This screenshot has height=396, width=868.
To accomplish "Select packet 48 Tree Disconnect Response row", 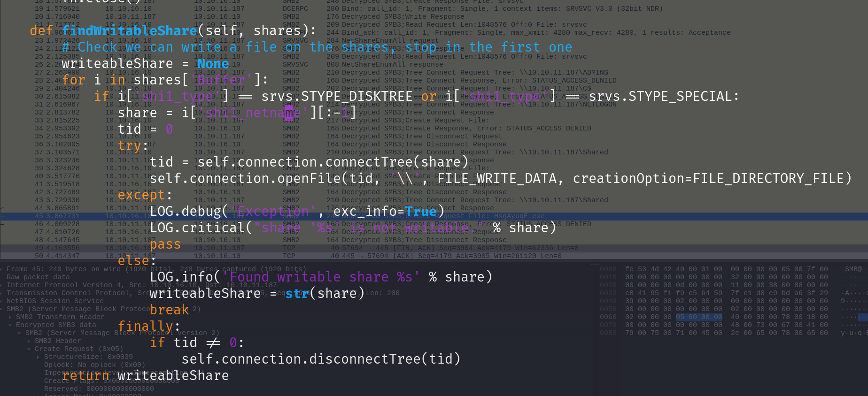I will coord(434,240).
